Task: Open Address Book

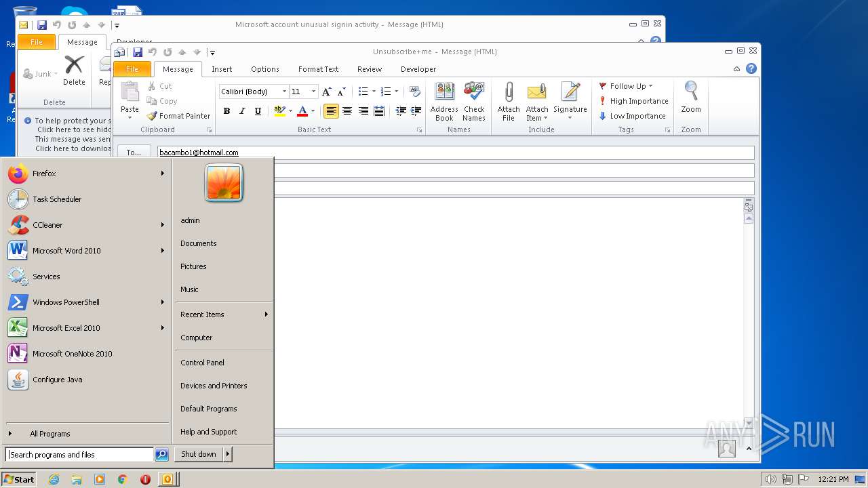Action: [x=444, y=102]
